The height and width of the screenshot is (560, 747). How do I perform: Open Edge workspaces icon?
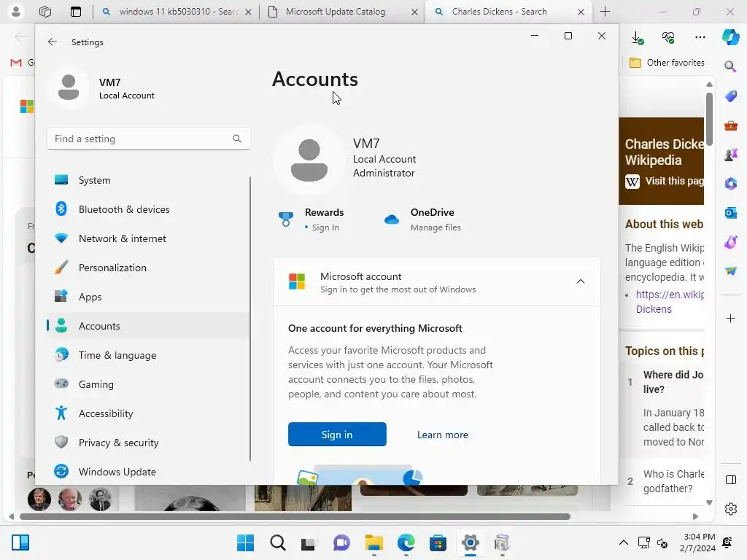point(45,12)
